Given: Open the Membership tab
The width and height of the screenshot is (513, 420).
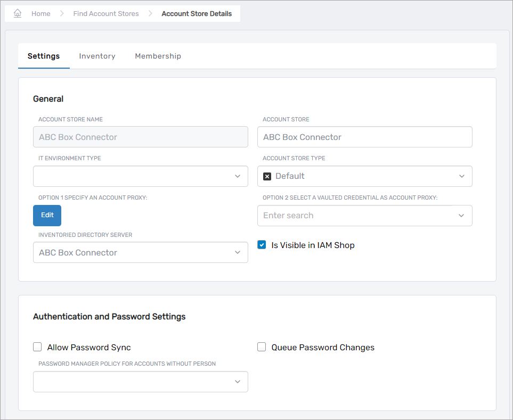Looking at the screenshot, I should tap(158, 56).
